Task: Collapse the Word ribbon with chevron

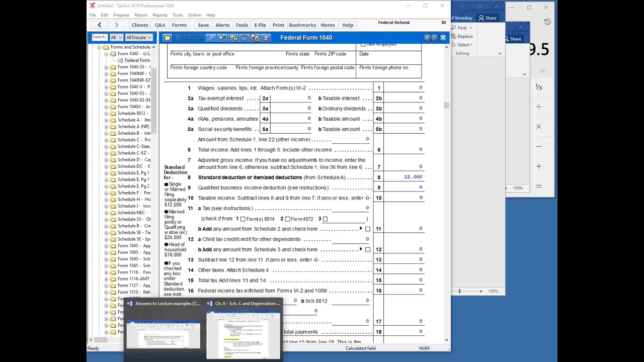Action: (500, 53)
